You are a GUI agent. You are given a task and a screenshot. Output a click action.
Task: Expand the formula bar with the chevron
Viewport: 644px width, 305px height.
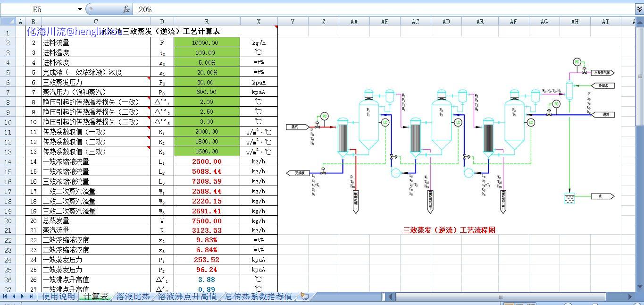coord(640,9)
